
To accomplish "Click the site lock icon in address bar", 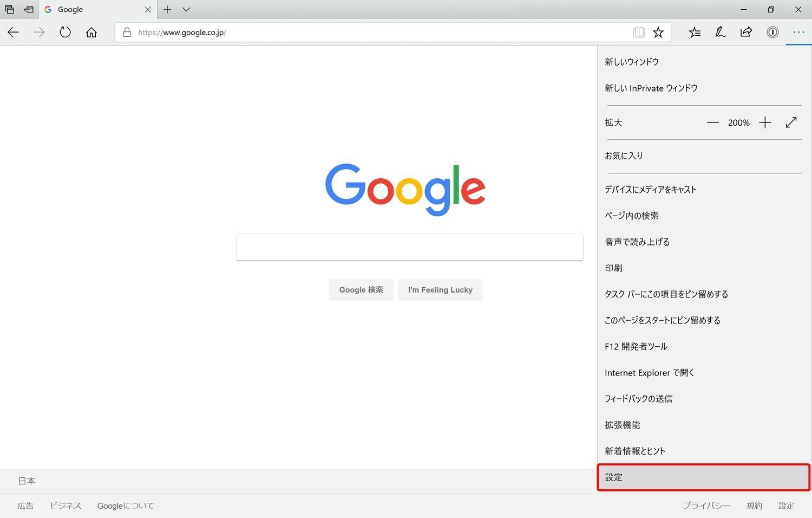I will point(127,33).
